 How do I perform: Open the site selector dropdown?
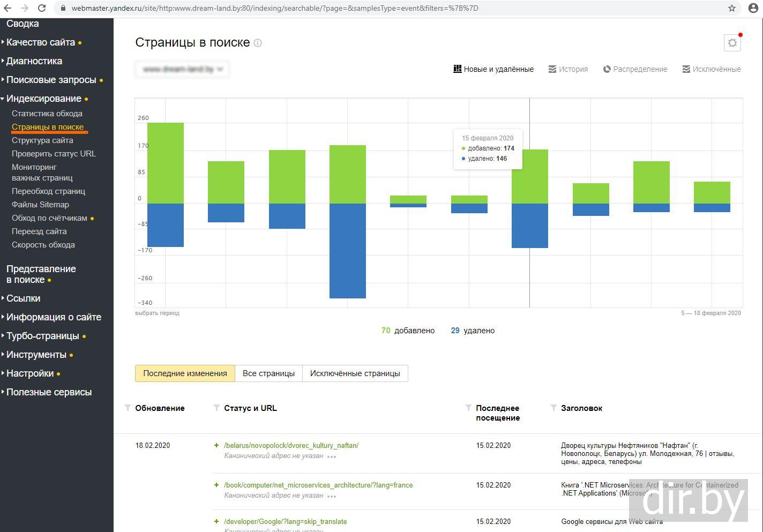click(182, 69)
